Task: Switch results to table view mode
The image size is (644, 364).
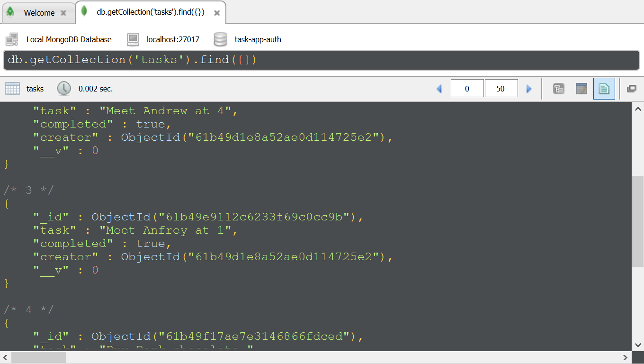Action: coord(581,89)
